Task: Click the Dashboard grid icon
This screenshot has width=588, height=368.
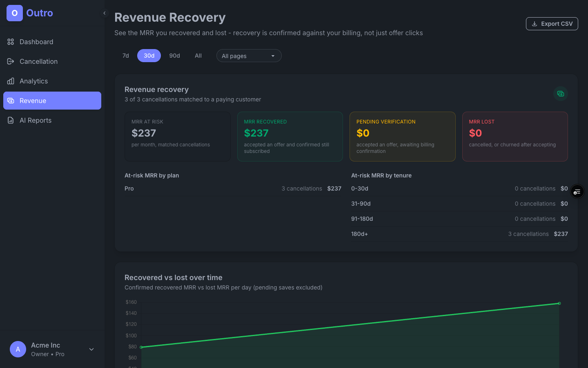Action: click(x=11, y=42)
